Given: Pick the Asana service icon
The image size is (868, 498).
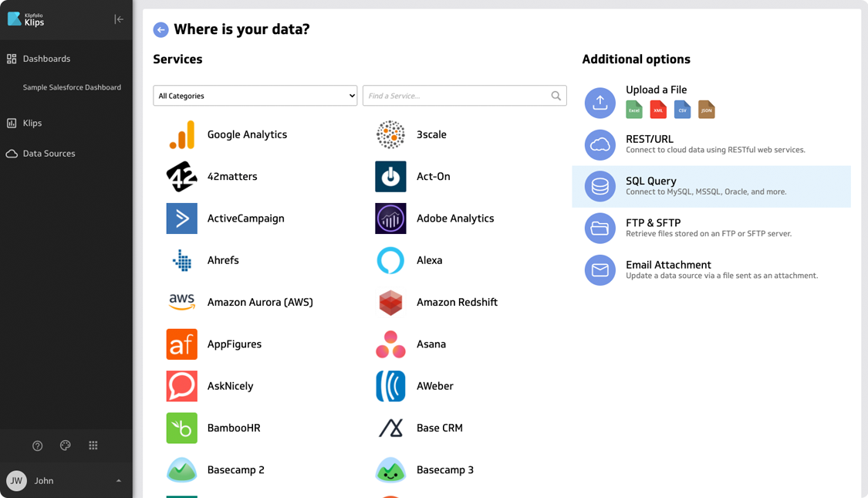Looking at the screenshot, I should click(390, 344).
